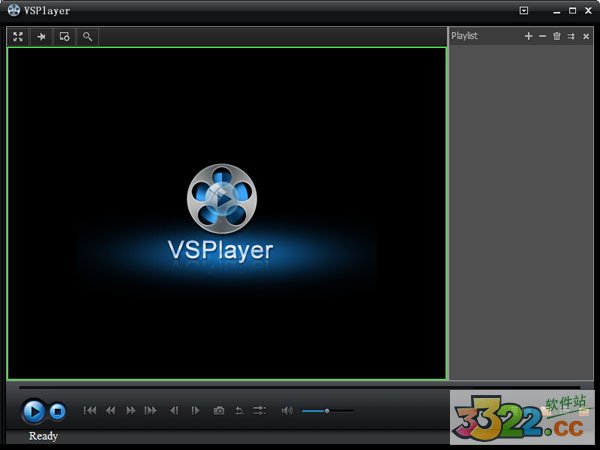Open video adjustment settings sliders icon
Viewport: 600px width, 450px height.
tap(259, 411)
